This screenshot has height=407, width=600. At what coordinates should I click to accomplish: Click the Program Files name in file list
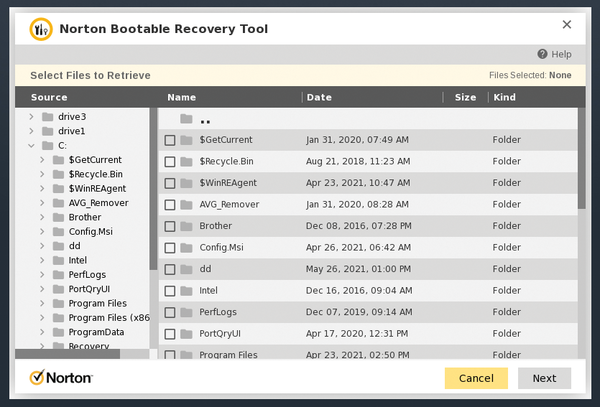click(228, 355)
